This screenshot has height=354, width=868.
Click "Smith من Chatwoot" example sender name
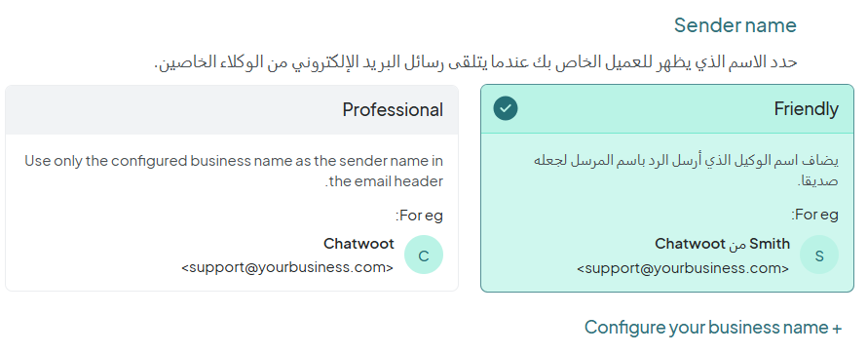coord(723,244)
